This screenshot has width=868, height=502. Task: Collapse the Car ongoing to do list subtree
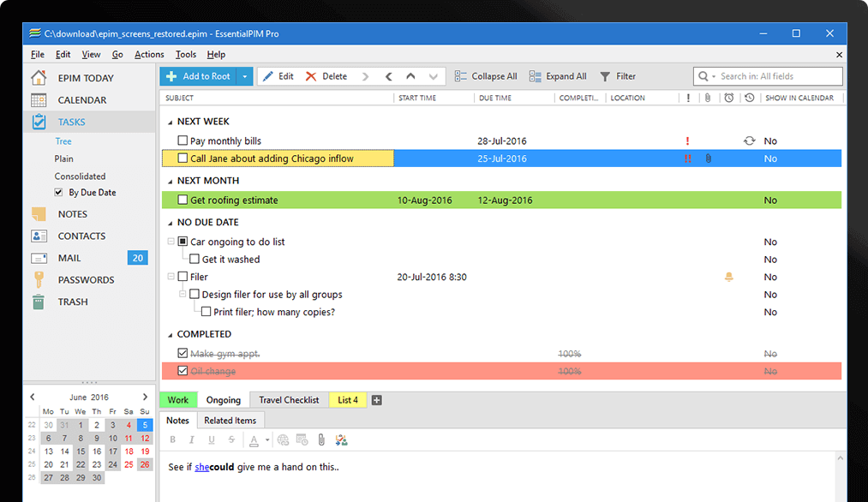171,242
